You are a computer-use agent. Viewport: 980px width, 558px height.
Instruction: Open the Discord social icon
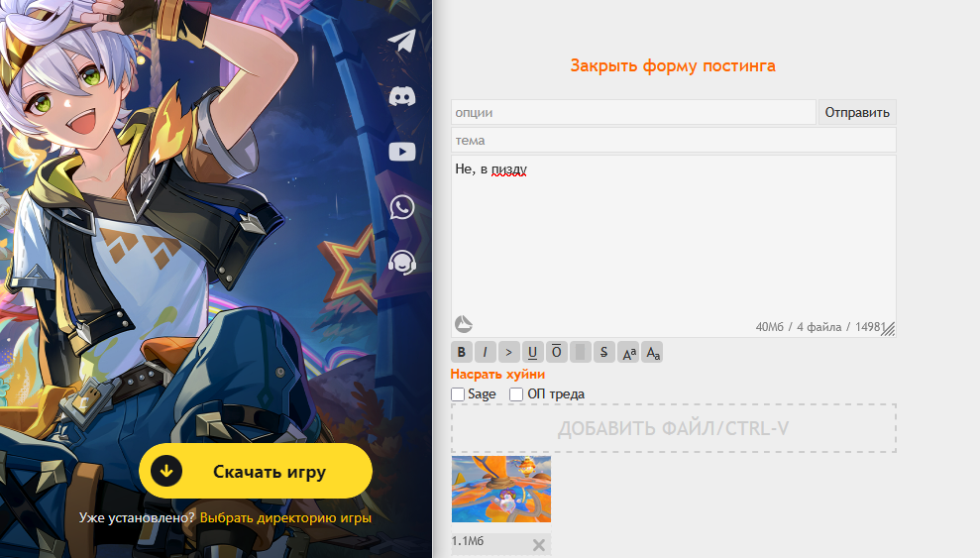pyautogui.click(x=402, y=96)
